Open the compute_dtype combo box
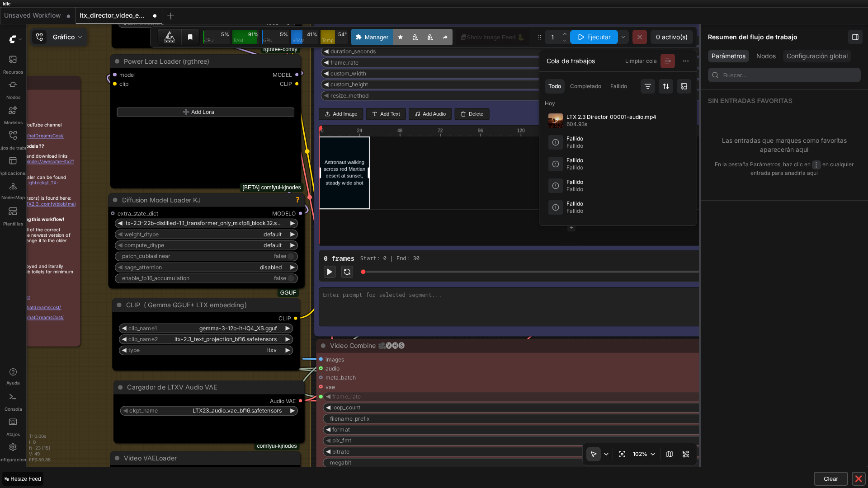 (x=207, y=245)
